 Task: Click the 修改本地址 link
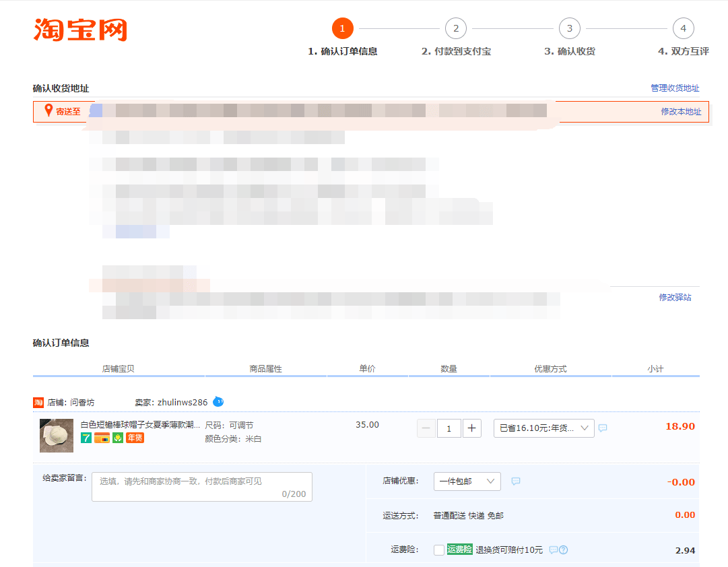click(x=681, y=112)
